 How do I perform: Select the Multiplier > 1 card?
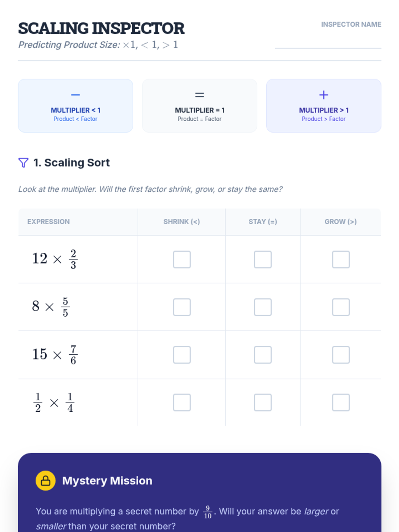[324, 106]
